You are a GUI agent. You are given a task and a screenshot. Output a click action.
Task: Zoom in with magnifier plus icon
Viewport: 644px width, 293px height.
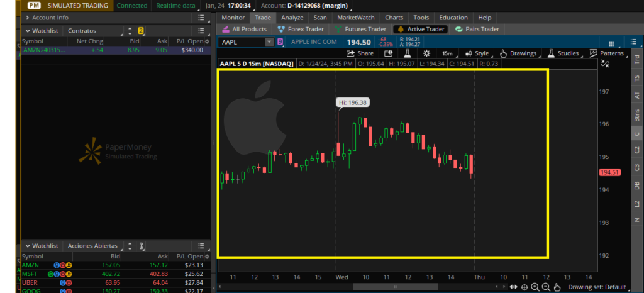535,287
